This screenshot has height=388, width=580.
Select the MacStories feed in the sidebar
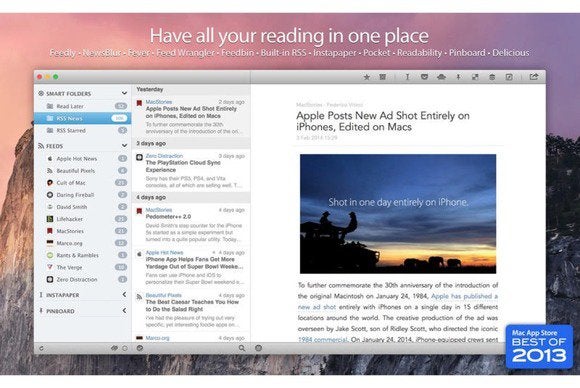tap(82, 231)
